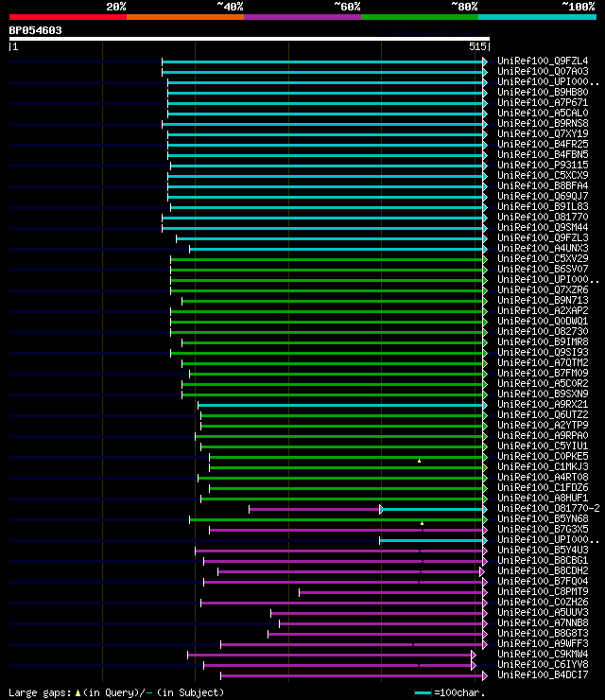Select the UniRef100_A9RX21 label
The height and width of the screenshot is (700, 605).
[543, 405]
